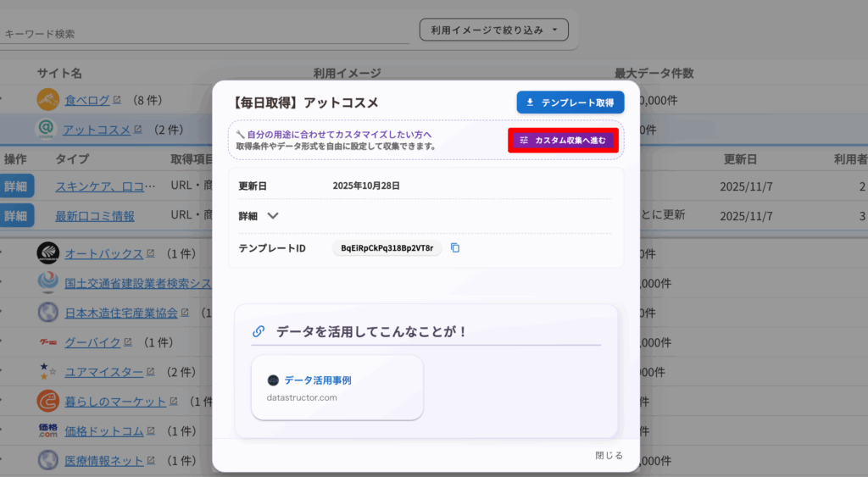
Task: Click the Autobacs site logo icon
Action: pyautogui.click(x=48, y=253)
